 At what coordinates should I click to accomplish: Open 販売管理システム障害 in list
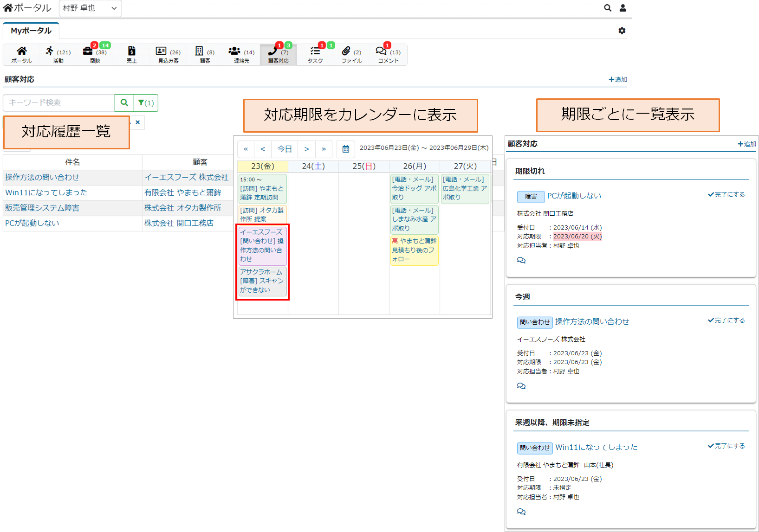point(42,208)
